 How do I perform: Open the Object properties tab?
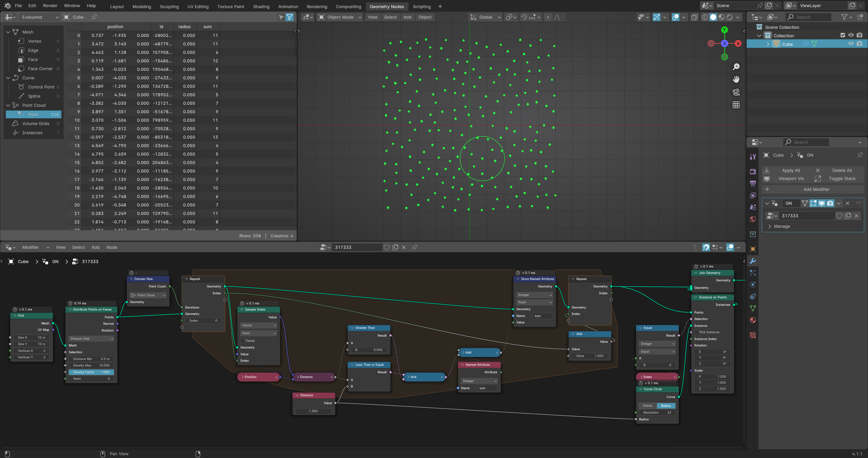click(753, 249)
